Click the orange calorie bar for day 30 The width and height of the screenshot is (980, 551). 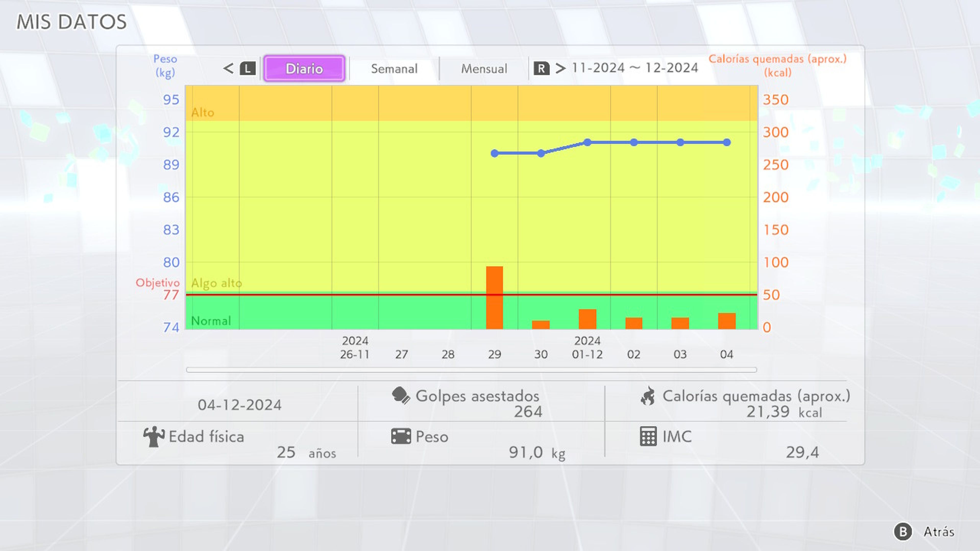tap(541, 324)
